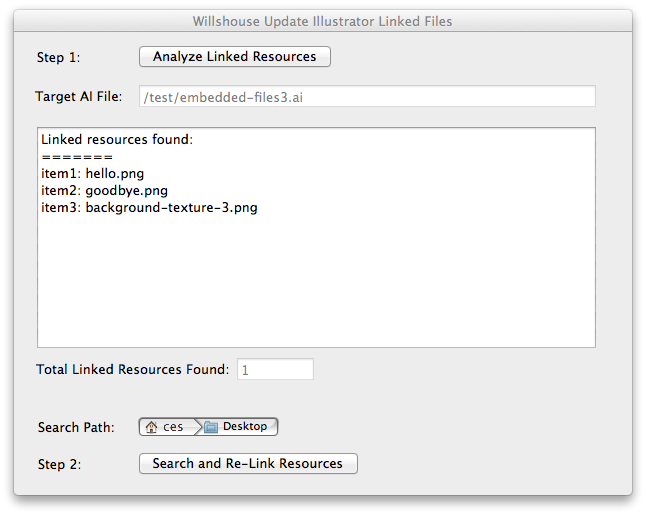The height and width of the screenshot is (515, 646).
Task: Click the Target AI File field
Action: tap(367, 96)
